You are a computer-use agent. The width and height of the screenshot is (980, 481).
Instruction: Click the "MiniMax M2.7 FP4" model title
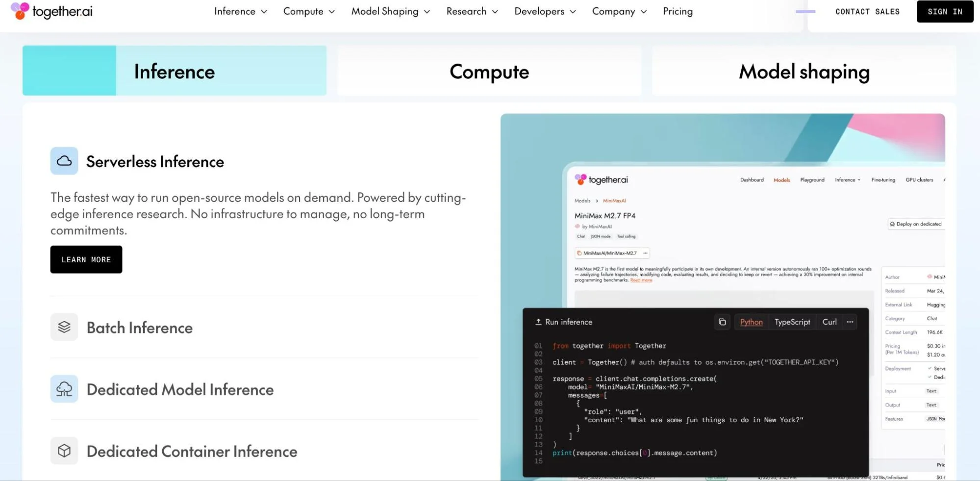[x=604, y=216]
